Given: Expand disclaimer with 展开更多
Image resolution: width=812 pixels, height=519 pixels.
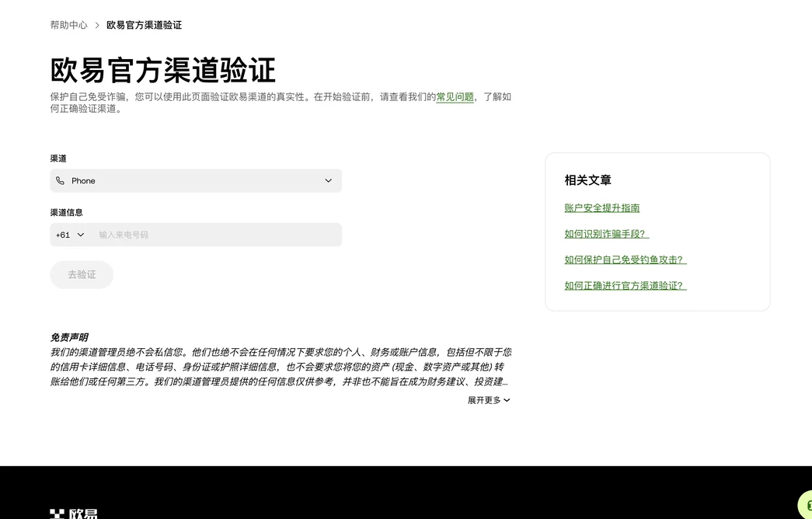Looking at the screenshot, I should tap(489, 400).
